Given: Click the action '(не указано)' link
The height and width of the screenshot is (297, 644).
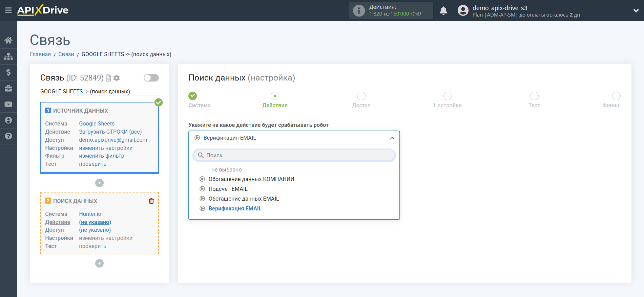Looking at the screenshot, I should tap(95, 222).
